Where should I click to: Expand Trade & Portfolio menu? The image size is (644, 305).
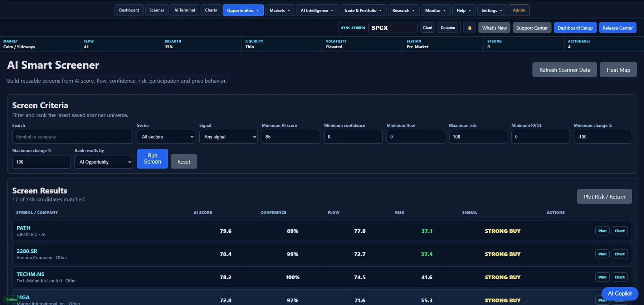coord(363,10)
